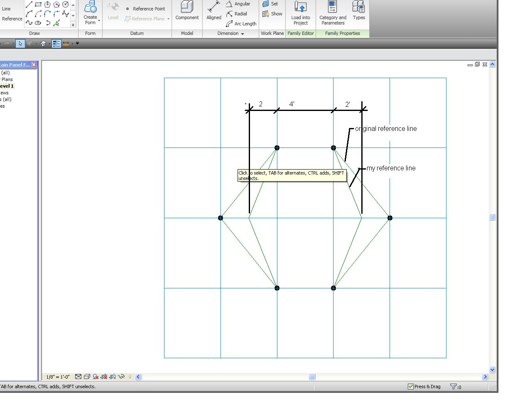This screenshot has height=416, width=532.
Task: Toggle the Press & Drag checkbox
Action: coord(411,386)
